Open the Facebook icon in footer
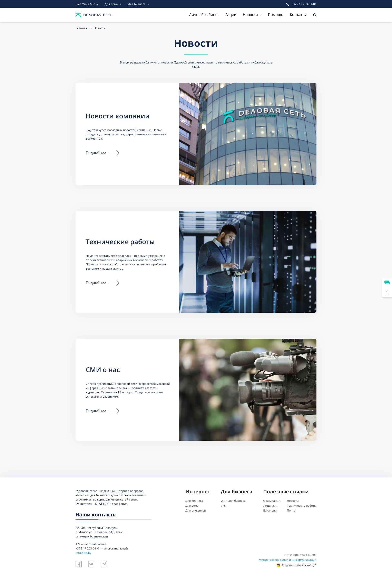 point(78,564)
